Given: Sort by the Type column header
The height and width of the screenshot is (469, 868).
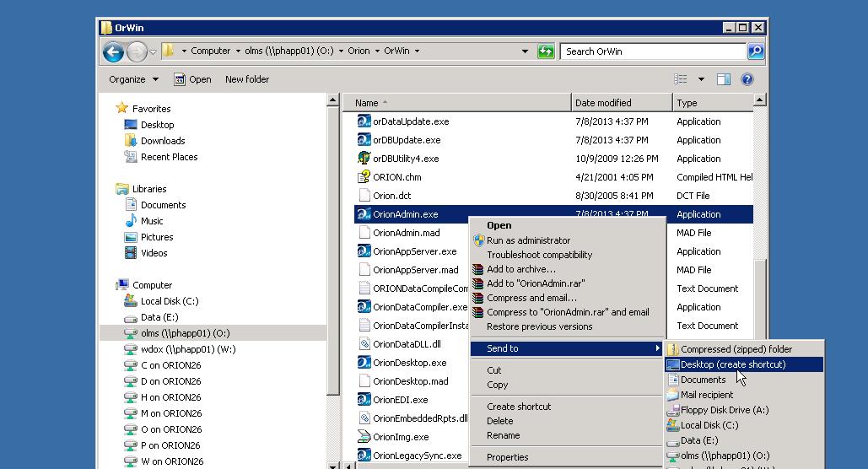Looking at the screenshot, I should (x=713, y=102).
